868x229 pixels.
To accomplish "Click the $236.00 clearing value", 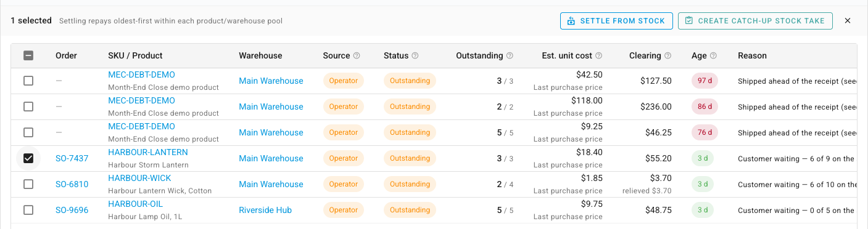I will 656,106.
